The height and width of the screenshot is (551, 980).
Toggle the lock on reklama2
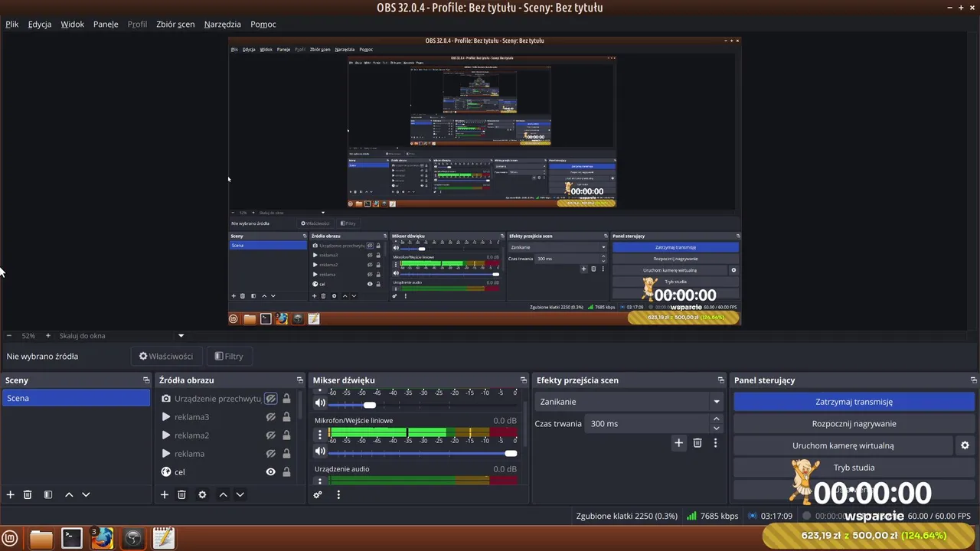[x=286, y=435]
